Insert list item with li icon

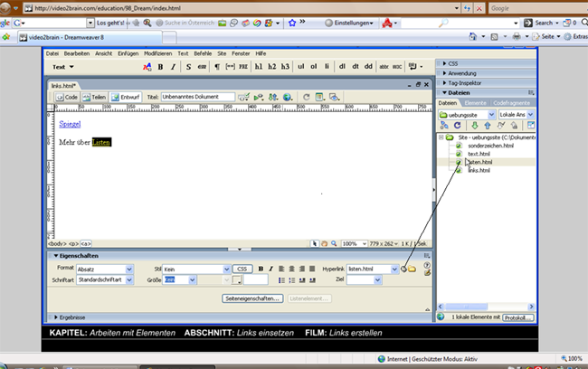point(327,66)
